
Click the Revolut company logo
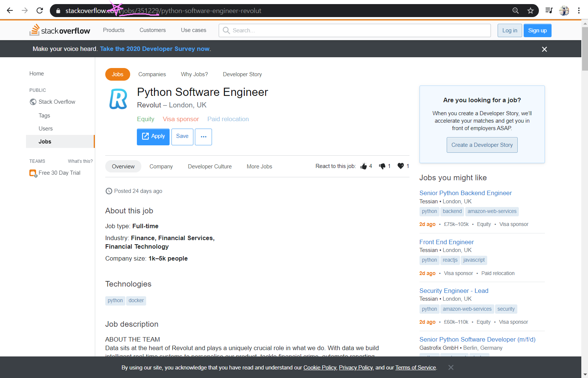pyautogui.click(x=118, y=99)
